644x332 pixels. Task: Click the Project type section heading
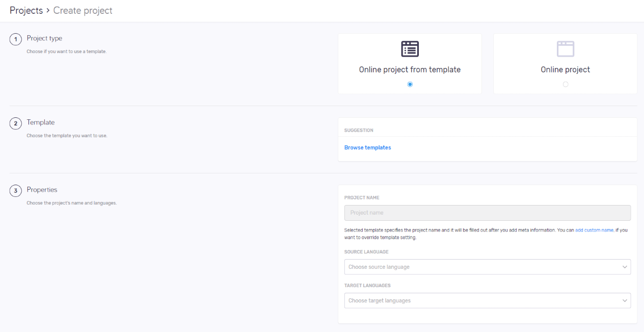(x=44, y=38)
